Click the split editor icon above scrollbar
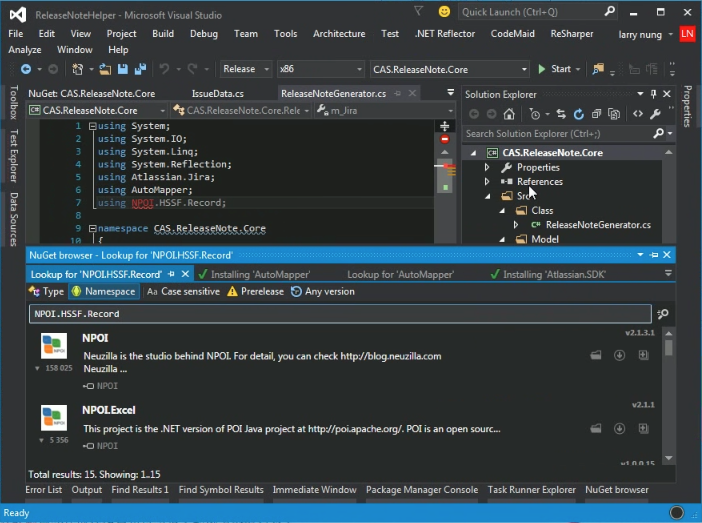The height and width of the screenshot is (523, 702). (445, 126)
